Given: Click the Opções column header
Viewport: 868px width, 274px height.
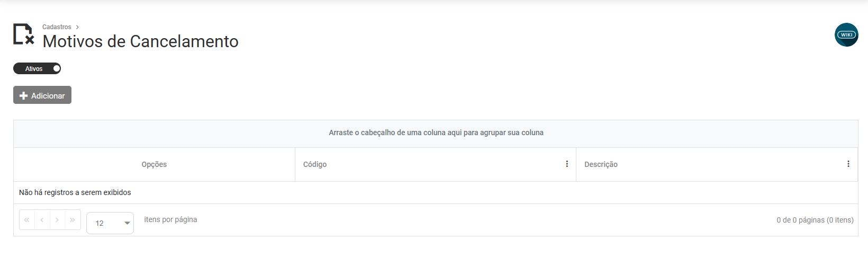Looking at the screenshot, I should (154, 164).
